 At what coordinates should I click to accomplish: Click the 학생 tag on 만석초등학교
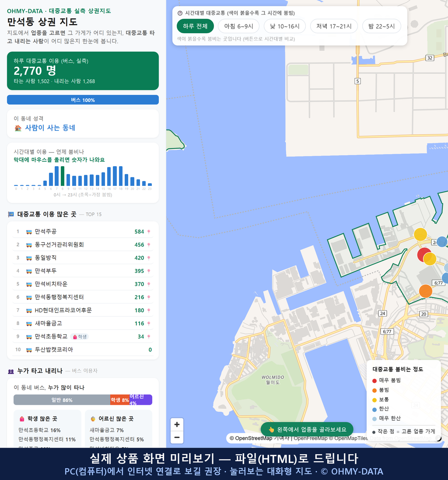pyautogui.click(x=80, y=337)
